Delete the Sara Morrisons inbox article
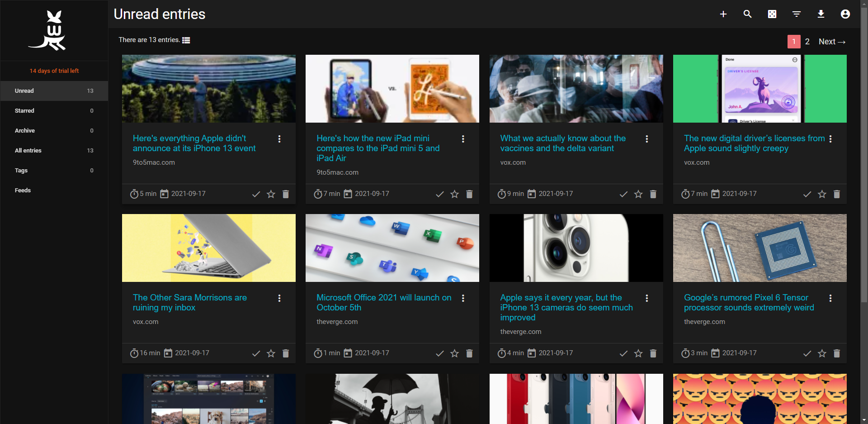 coord(286,353)
